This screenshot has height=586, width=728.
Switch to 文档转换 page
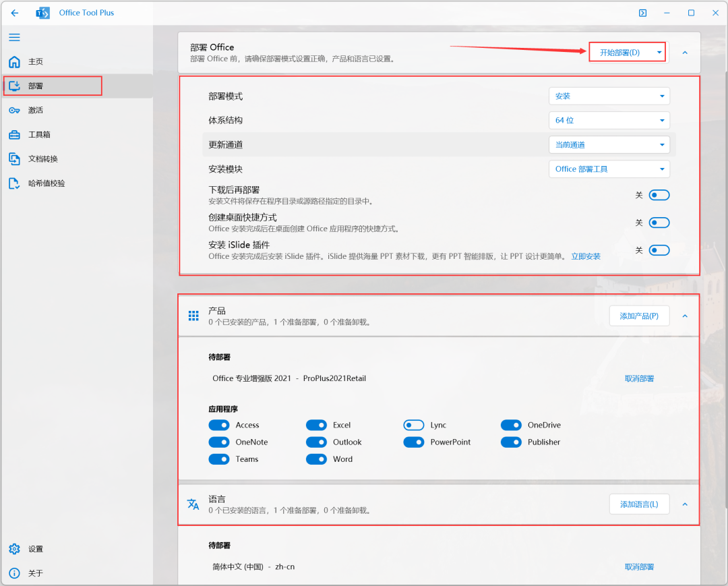[x=77, y=158]
